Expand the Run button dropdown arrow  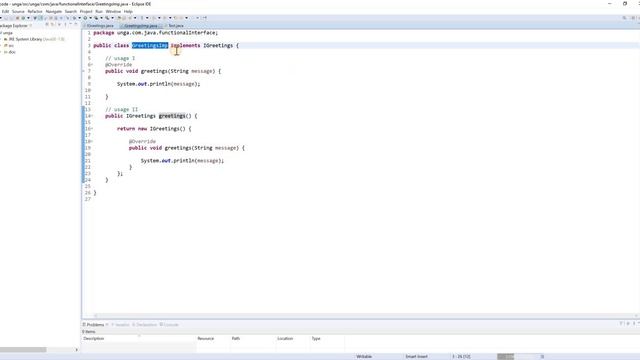click(90, 18)
